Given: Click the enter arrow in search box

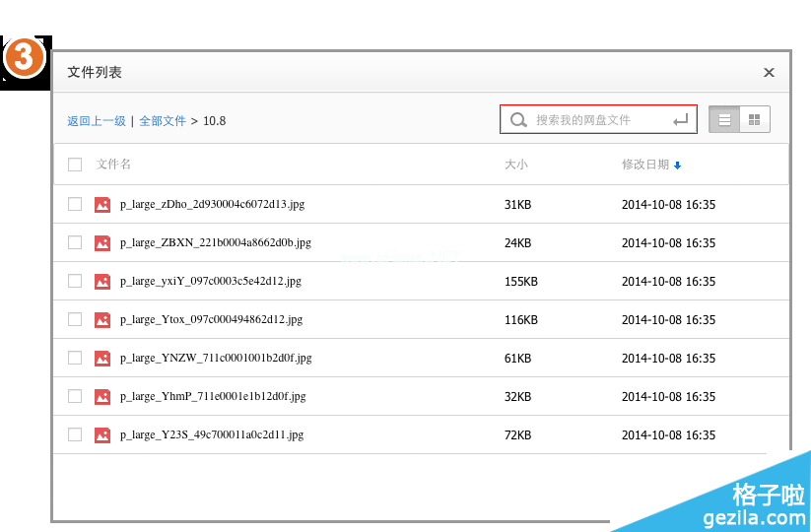Looking at the screenshot, I should (x=680, y=119).
